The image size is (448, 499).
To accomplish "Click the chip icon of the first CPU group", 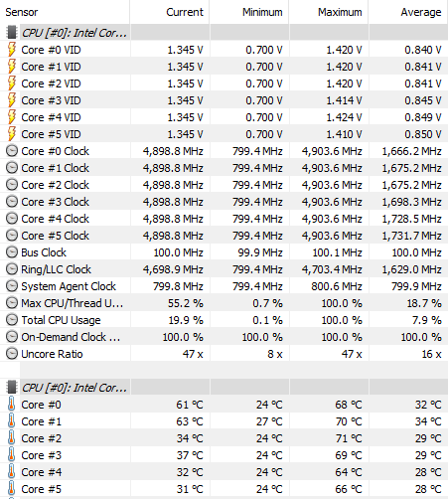I will point(12,33).
